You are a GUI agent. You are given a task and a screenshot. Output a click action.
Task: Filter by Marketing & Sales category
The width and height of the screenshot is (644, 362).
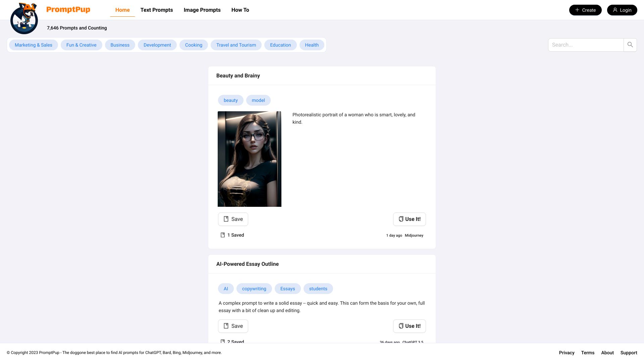pos(34,45)
